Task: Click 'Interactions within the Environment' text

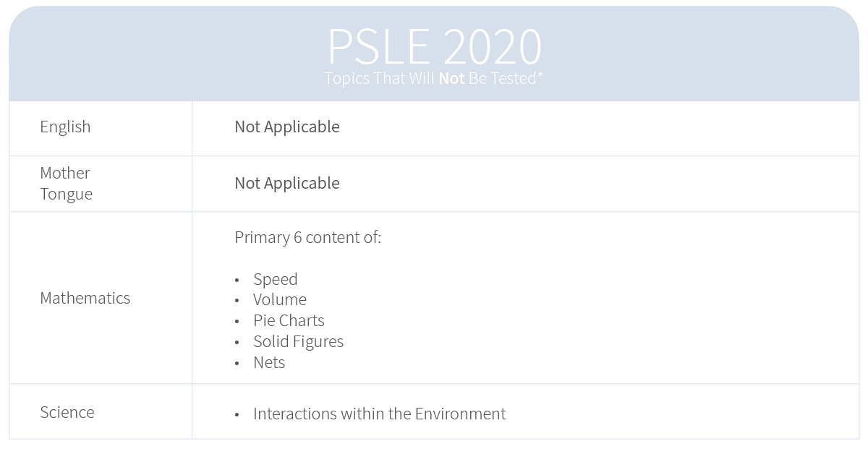Action: click(x=380, y=414)
